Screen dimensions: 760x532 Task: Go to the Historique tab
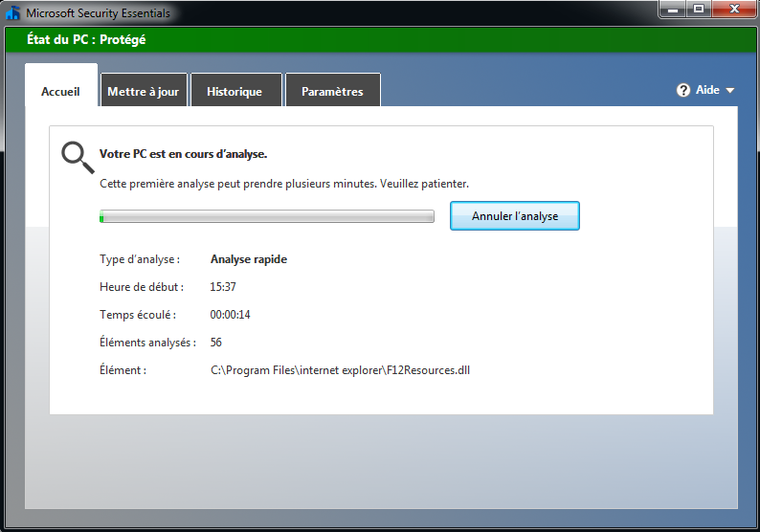[x=235, y=92]
